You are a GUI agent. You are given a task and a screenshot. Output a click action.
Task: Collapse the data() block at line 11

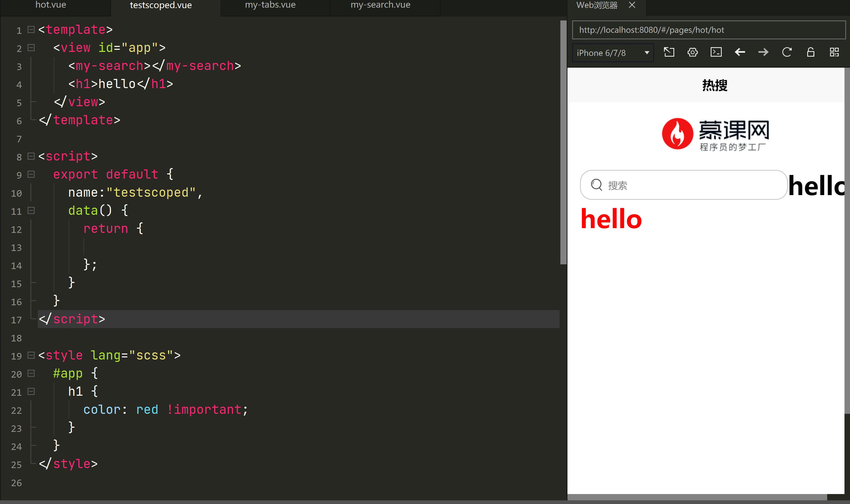(x=31, y=211)
